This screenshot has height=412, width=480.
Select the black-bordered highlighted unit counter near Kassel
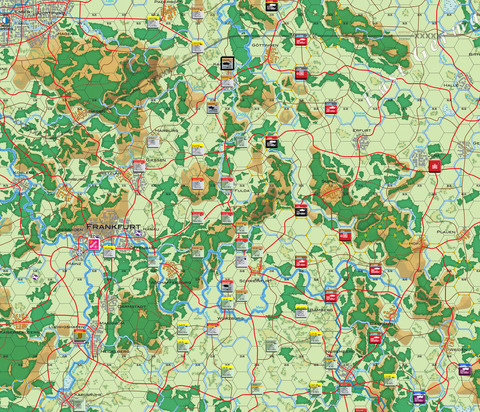tap(227, 63)
